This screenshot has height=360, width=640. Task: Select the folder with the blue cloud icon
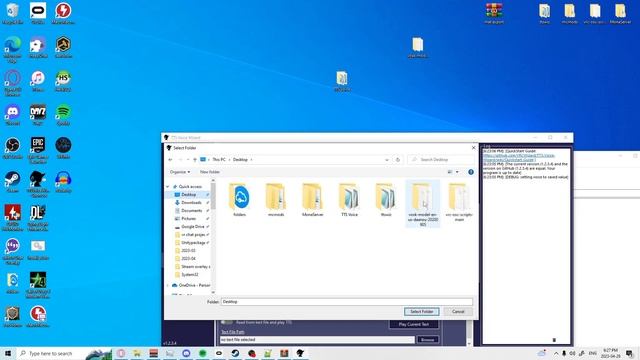tap(240, 200)
